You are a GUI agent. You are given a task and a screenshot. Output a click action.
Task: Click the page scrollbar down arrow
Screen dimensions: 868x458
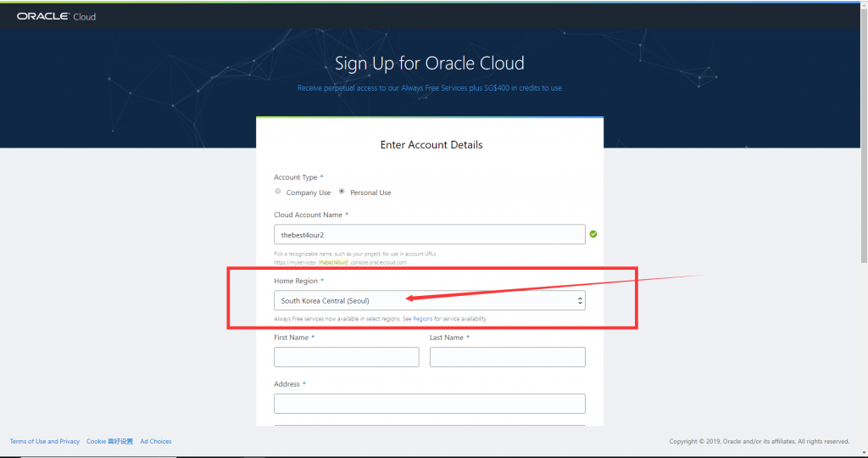[x=862, y=452]
